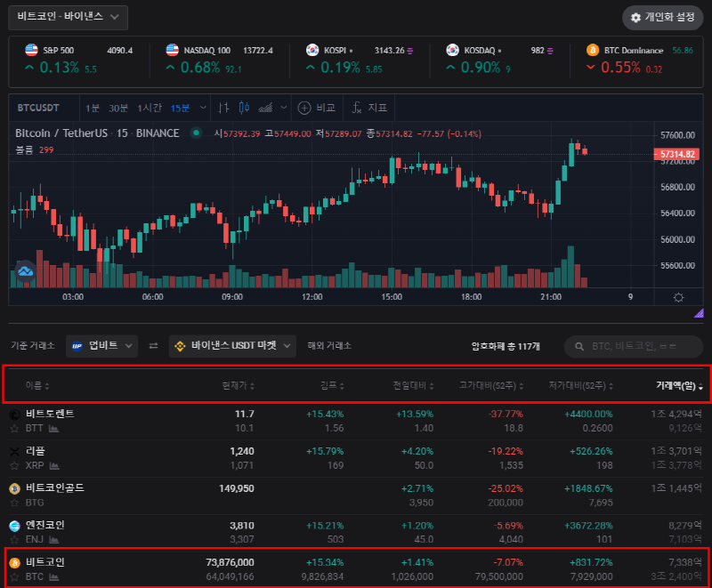Image resolution: width=712 pixels, height=588 pixels.
Task: Click the 비트코인 coin logo in table
Action: click(x=14, y=563)
